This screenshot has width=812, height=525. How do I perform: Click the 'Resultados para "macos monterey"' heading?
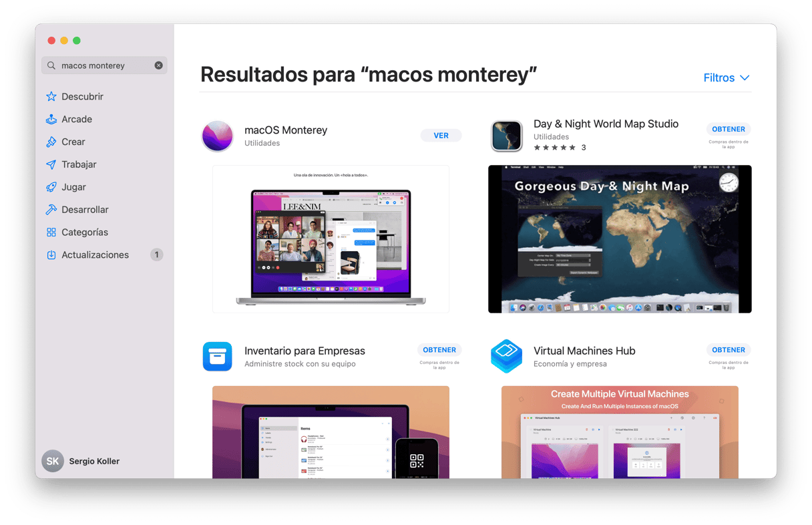click(369, 75)
